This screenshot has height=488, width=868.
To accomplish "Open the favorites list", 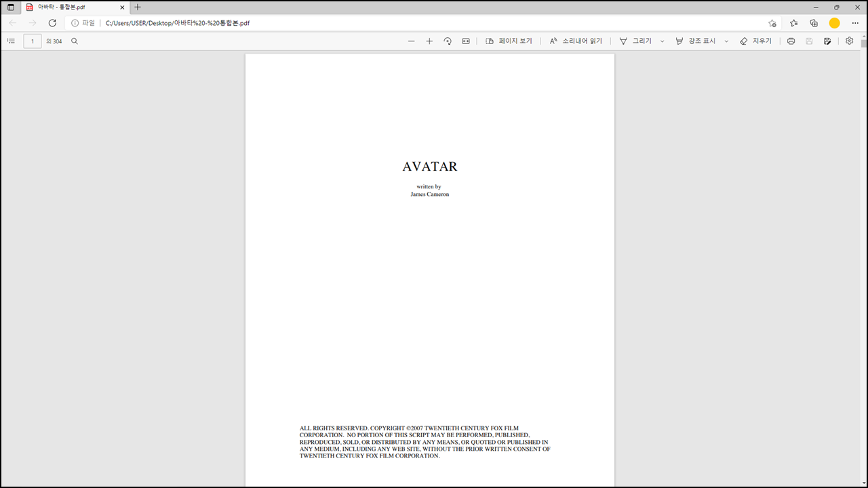I will point(793,23).
